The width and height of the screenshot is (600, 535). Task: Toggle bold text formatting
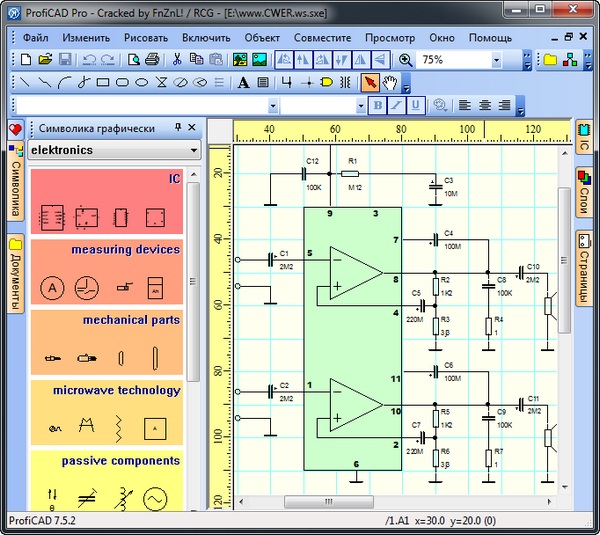pyautogui.click(x=378, y=105)
